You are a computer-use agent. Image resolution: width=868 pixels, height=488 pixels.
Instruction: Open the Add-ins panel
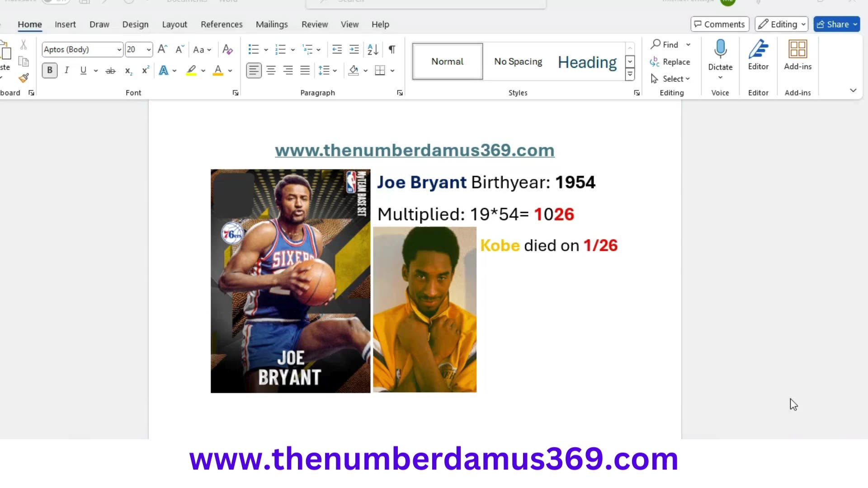[797, 54]
